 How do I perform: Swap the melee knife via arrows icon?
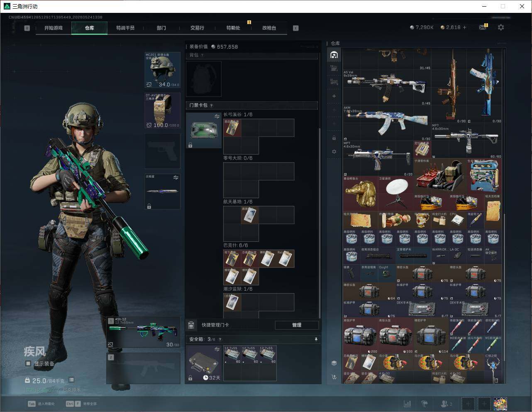pos(176,177)
